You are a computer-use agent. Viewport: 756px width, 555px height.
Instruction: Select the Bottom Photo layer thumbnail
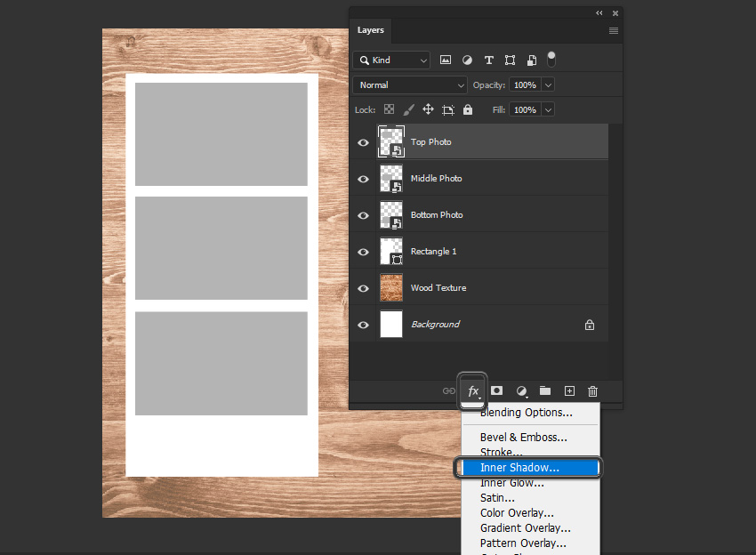click(391, 215)
